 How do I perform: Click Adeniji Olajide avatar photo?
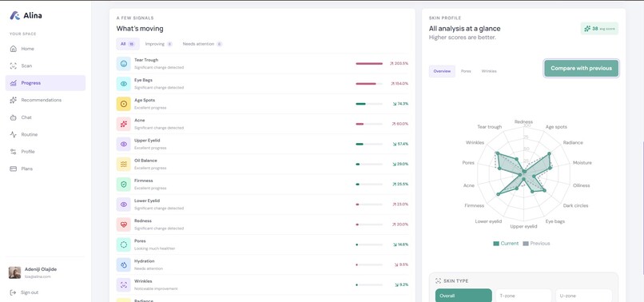15,272
